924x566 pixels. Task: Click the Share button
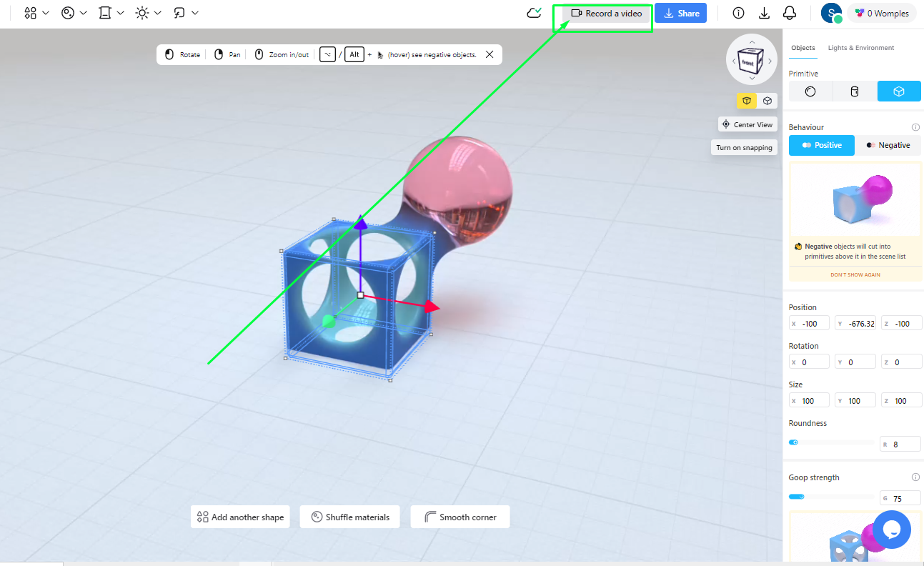[x=681, y=14]
